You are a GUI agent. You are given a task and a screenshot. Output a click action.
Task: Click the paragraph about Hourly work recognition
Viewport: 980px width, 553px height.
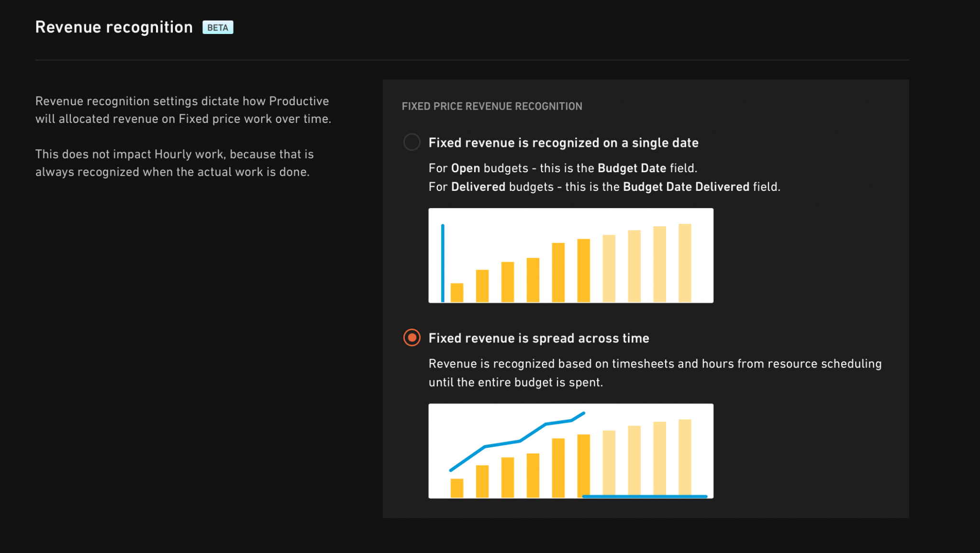[175, 163]
